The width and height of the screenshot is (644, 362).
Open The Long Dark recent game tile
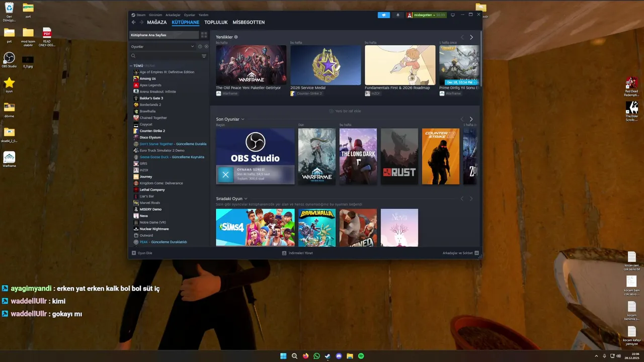point(358,156)
